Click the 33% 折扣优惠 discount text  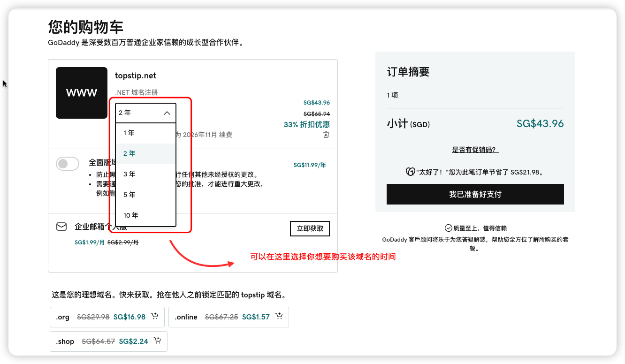[307, 125]
